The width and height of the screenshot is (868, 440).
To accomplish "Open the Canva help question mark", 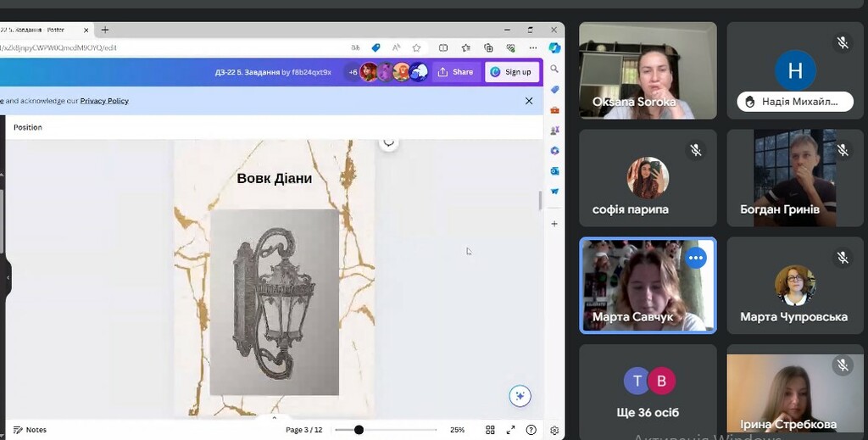I will click(531, 430).
